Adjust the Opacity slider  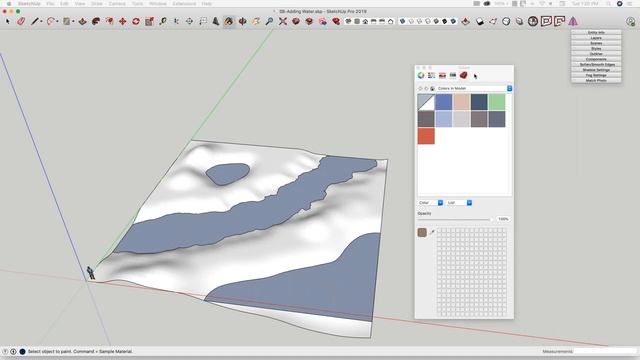click(455, 220)
